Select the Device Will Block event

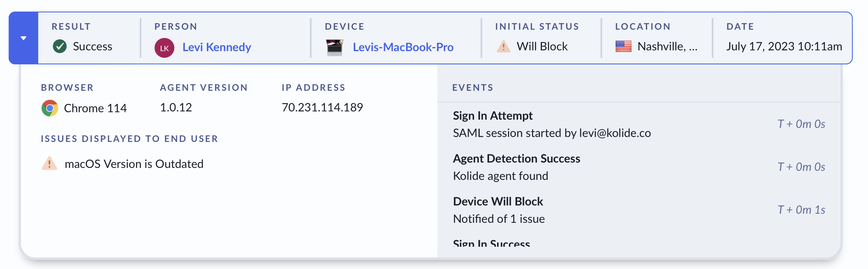[498, 201]
